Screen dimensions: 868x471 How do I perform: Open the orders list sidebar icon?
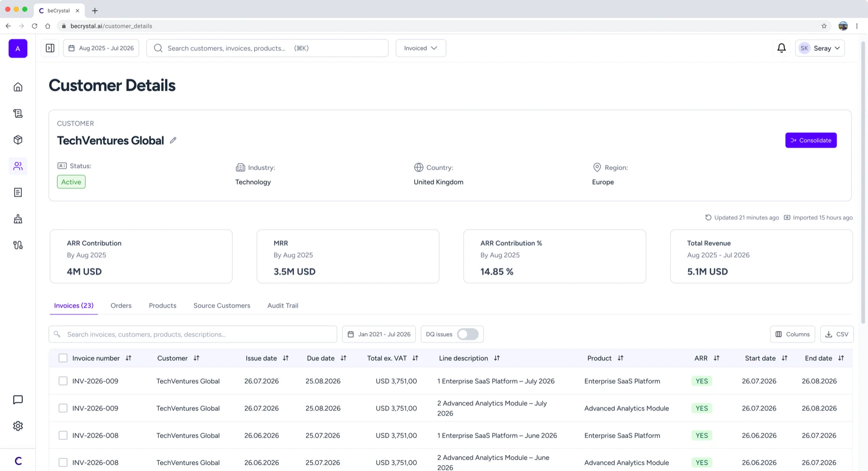point(18,113)
